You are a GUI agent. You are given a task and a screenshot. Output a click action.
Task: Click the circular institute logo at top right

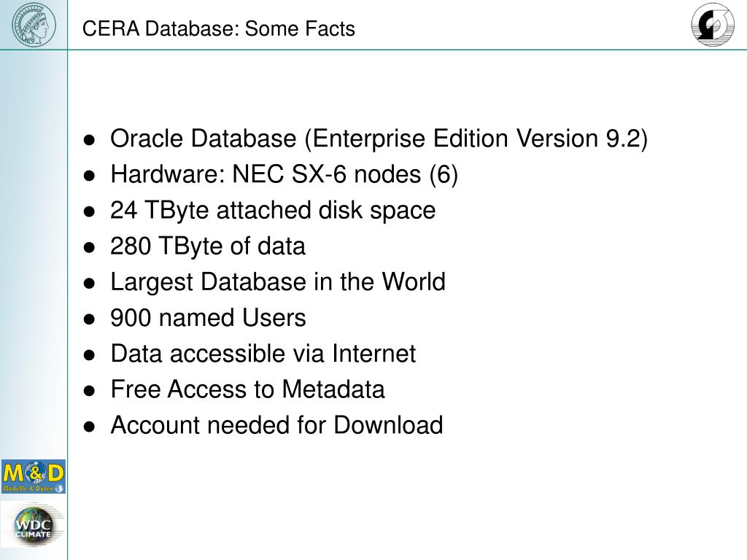click(x=713, y=25)
